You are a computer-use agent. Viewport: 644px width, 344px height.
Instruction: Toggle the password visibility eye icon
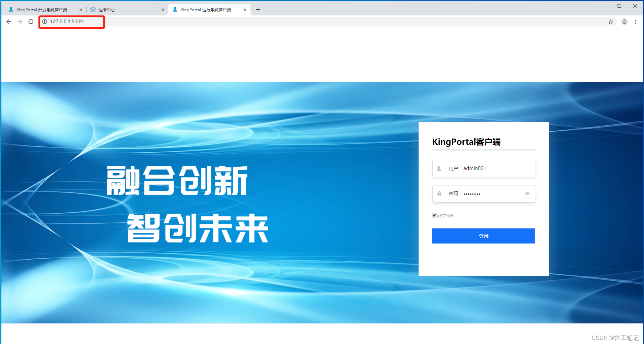527,193
